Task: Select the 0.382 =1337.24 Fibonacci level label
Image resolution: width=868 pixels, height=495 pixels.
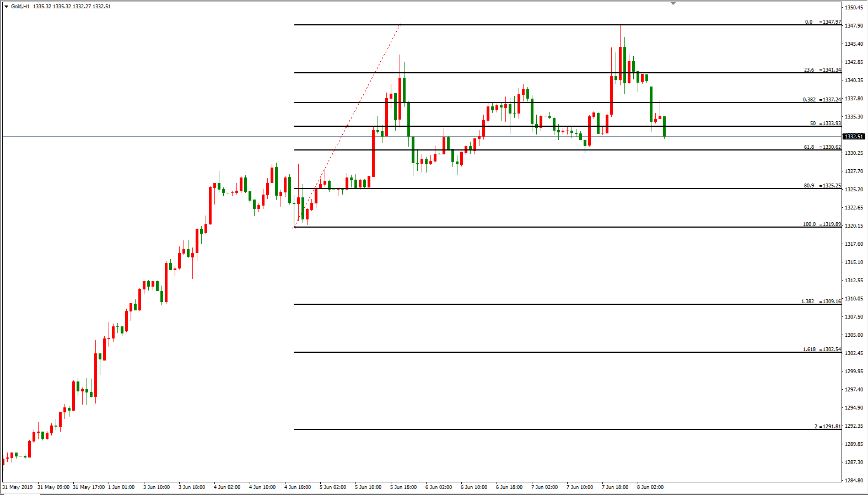Action: pyautogui.click(x=822, y=100)
